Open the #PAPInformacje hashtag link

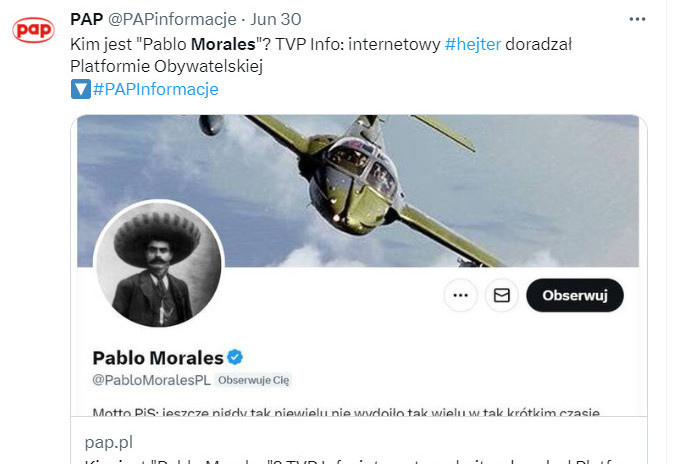(x=155, y=89)
